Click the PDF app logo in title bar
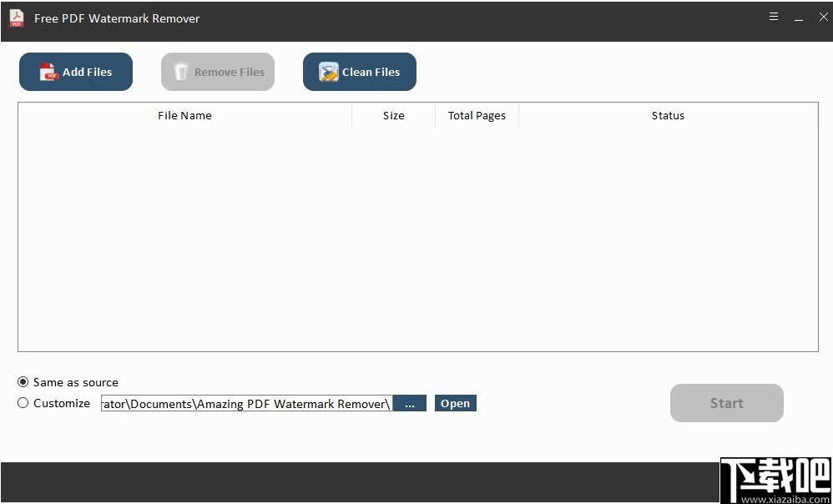 [x=17, y=18]
